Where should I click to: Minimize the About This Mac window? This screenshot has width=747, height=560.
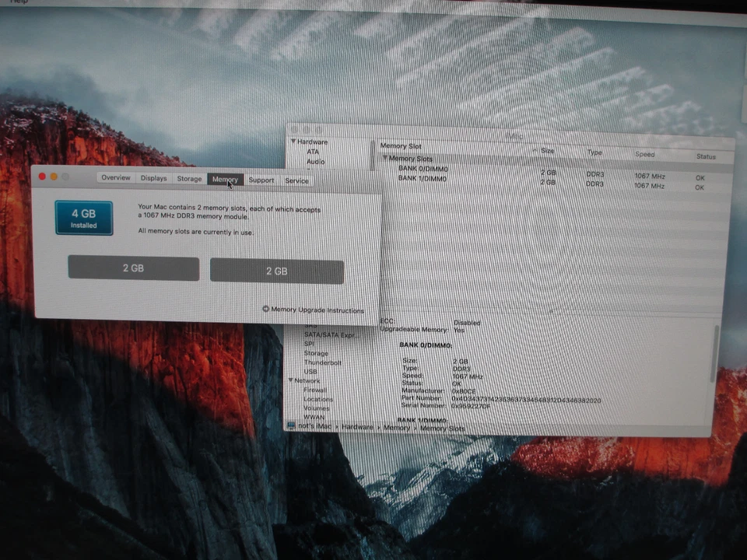tap(54, 177)
